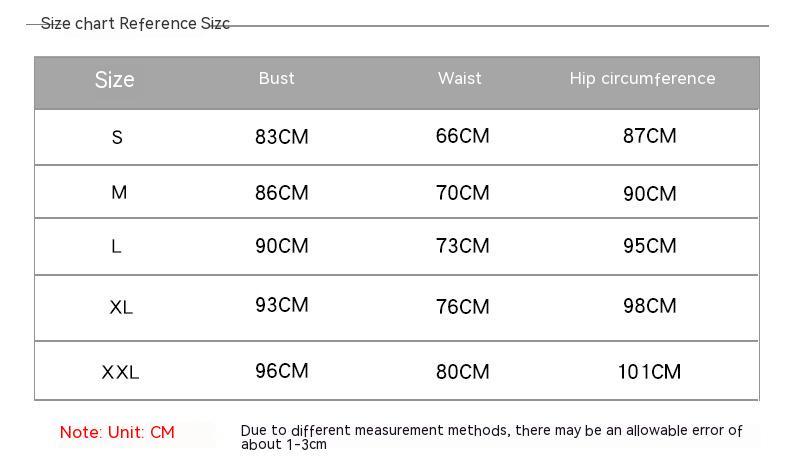Click the Bust column header
Image resolution: width=790 pixels, height=463 pixels.
(x=276, y=78)
